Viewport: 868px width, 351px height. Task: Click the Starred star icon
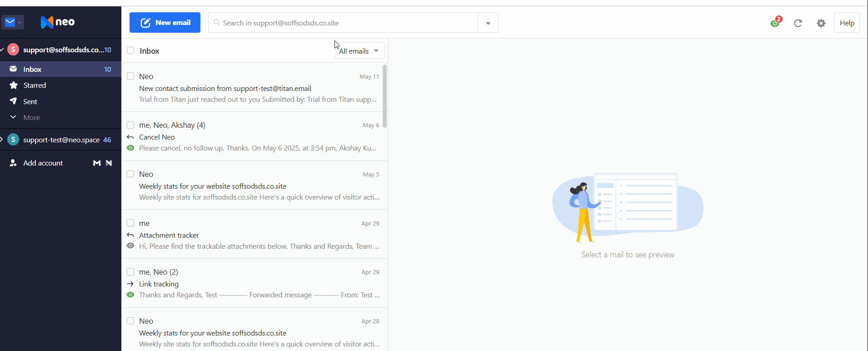pos(14,85)
